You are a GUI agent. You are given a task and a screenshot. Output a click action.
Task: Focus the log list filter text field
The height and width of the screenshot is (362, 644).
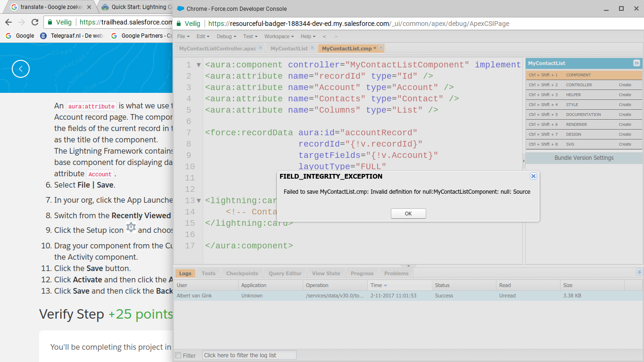tap(249, 355)
